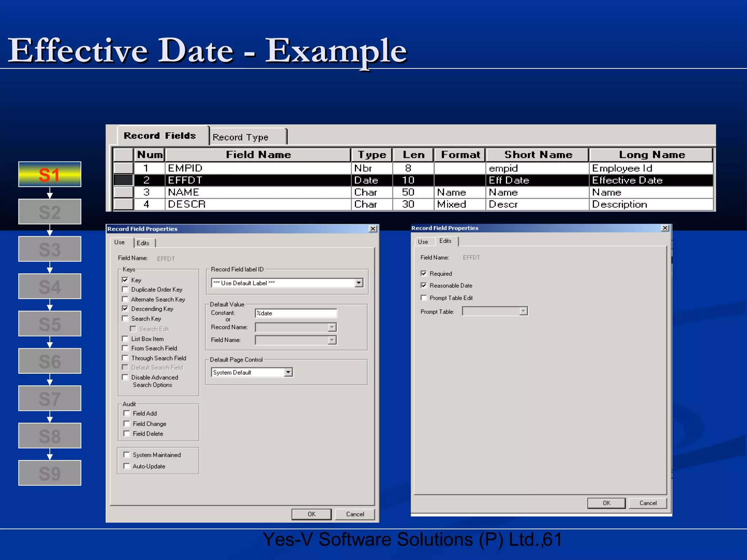Viewport: 747px width, 560px height.
Task: Click the row selector for EMPID
Action: click(x=123, y=168)
